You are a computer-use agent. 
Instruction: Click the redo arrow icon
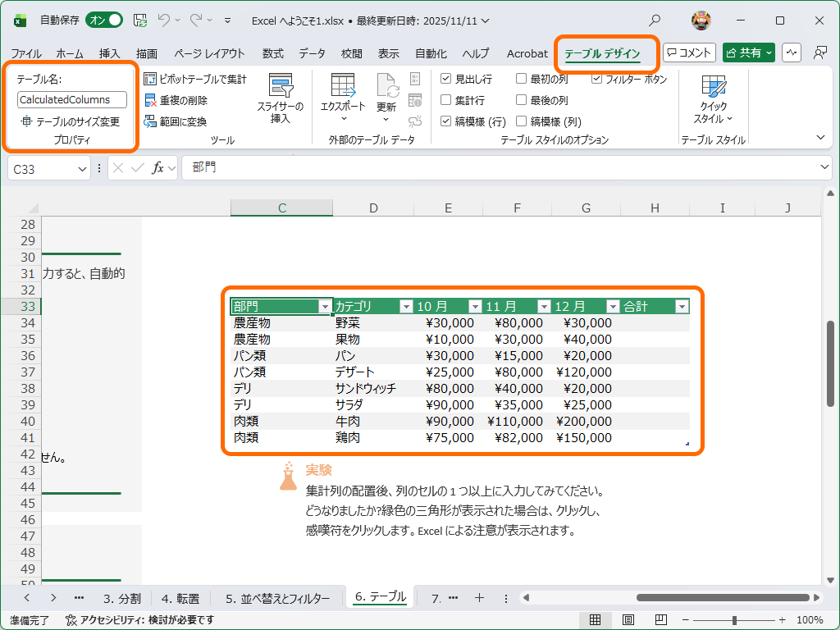click(196, 21)
